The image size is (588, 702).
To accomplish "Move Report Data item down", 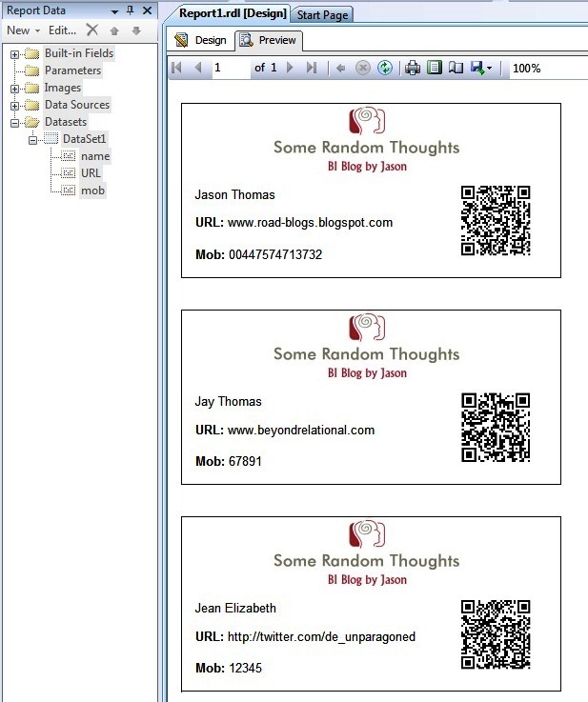I will [136, 30].
